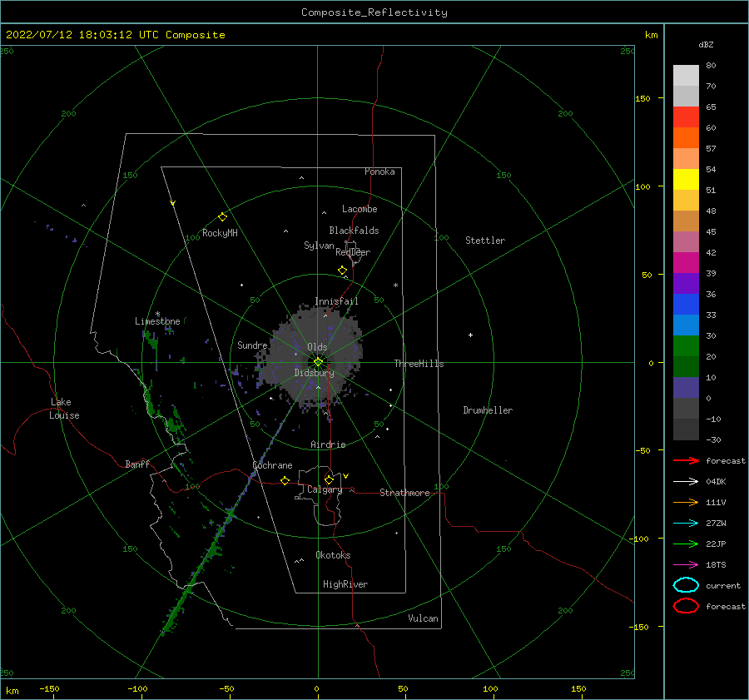This screenshot has width=749, height=700.
Task: Click the Airdrie city label
Action: (328, 444)
